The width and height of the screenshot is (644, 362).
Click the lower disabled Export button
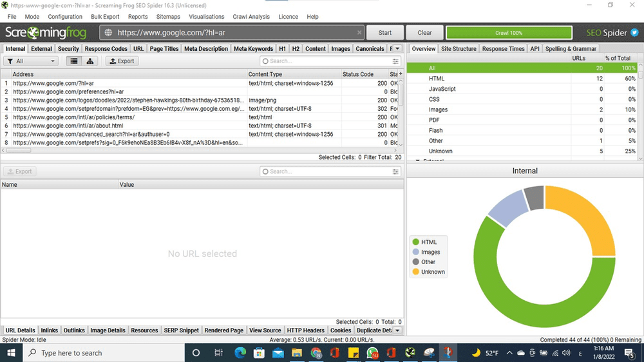[x=20, y=171]
